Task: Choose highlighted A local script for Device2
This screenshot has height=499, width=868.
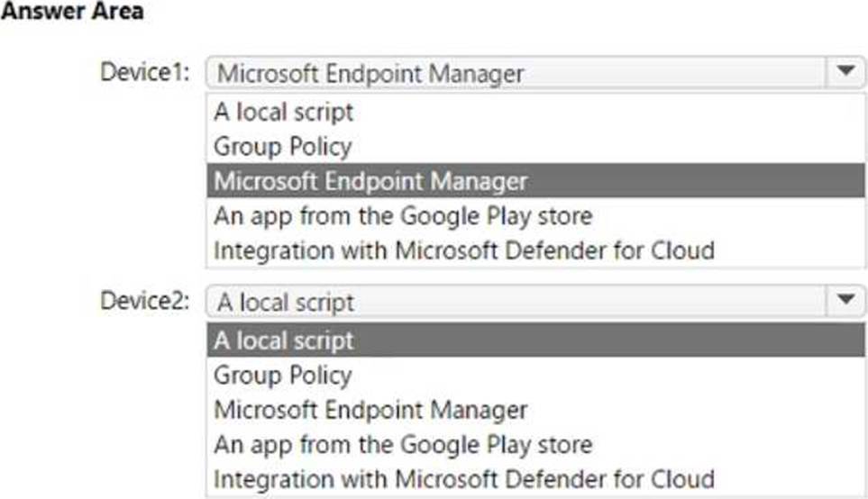Action: (x=536, y=340)
